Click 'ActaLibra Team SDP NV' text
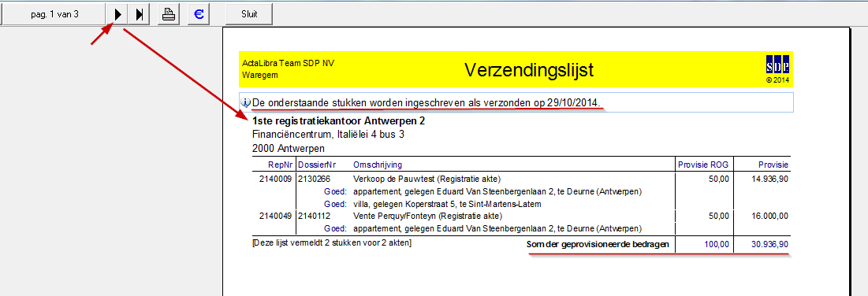The height and width of the screenshot is (296, 868). [288, 64]
